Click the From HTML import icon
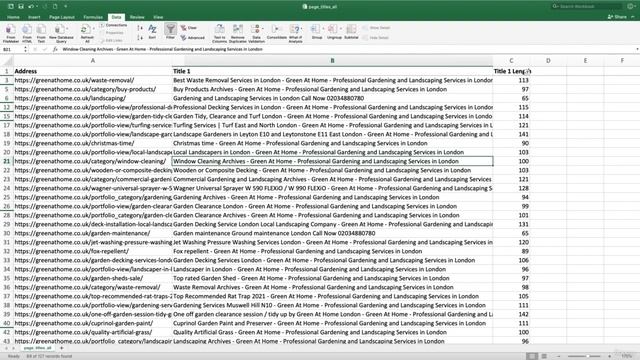 [x=27, y=30]
